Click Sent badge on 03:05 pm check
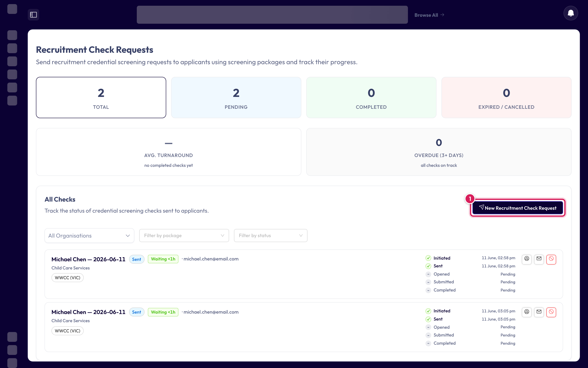This screenshot has width=588, height=368. pyautogui.click(x=137, y=312)
